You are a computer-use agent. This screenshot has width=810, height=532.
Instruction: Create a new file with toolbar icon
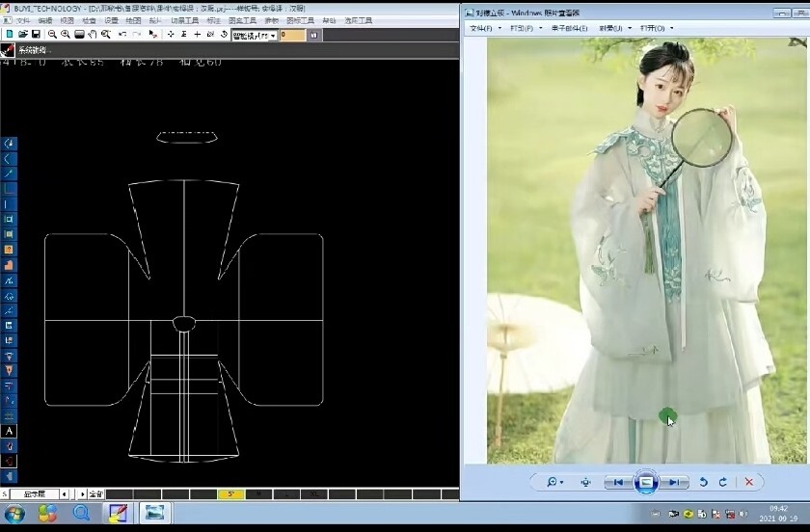click(x=9, y=35)
